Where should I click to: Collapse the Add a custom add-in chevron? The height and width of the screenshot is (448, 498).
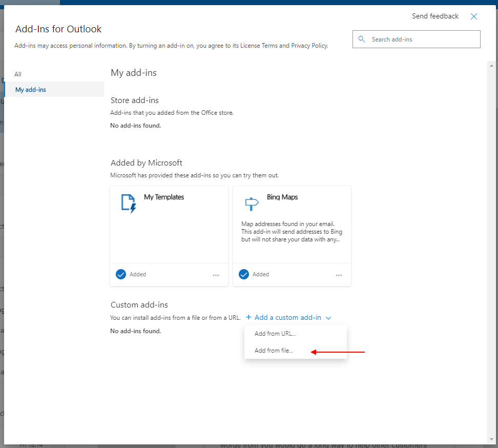328,318
